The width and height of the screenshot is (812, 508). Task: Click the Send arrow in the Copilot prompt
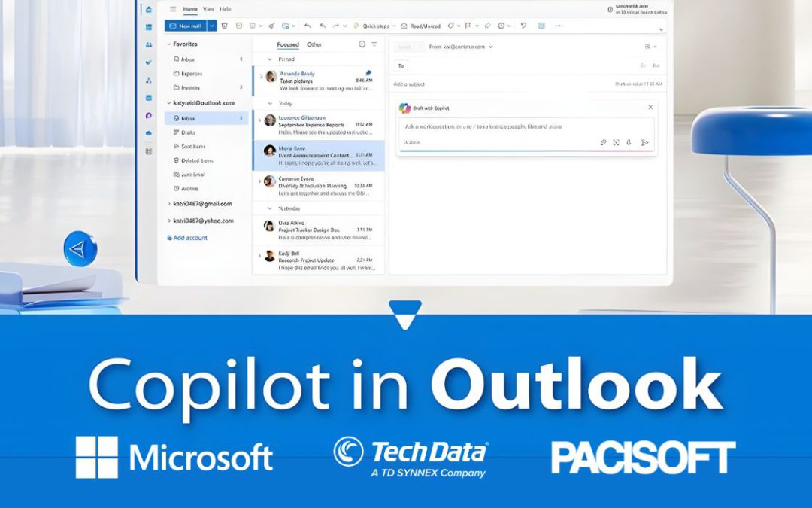[x=645, y=142]
